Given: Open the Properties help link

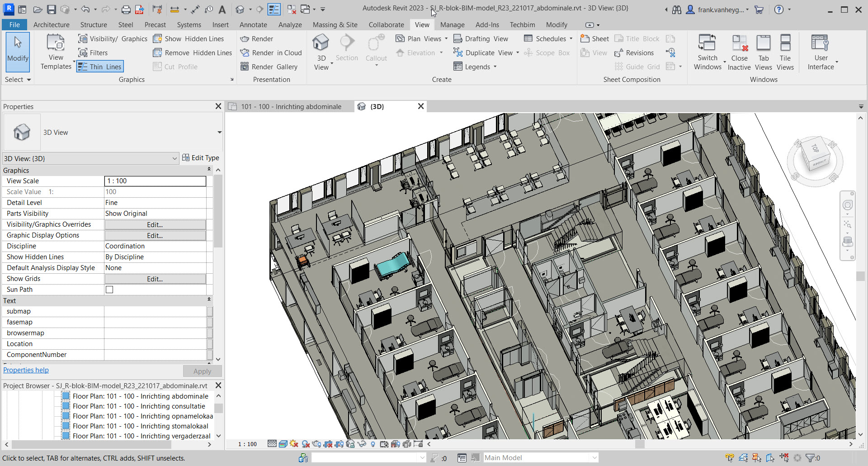Looking at the screenshot, I should click(x=26, y=370).
